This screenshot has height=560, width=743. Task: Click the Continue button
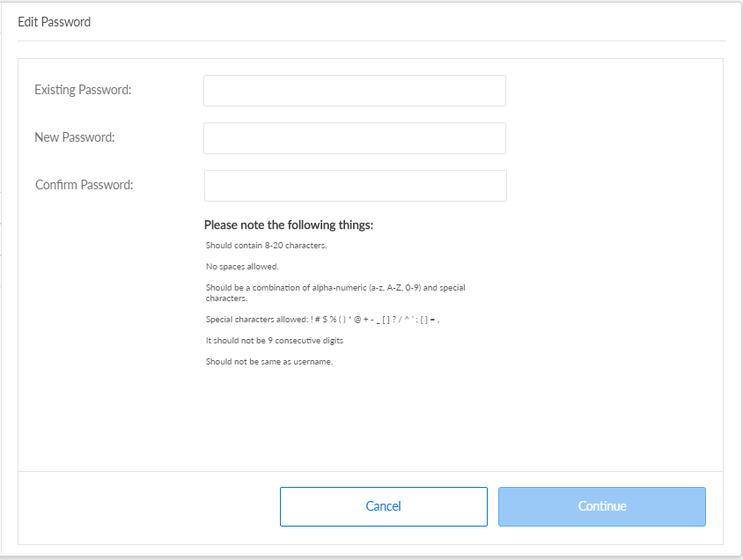(601, 506)
